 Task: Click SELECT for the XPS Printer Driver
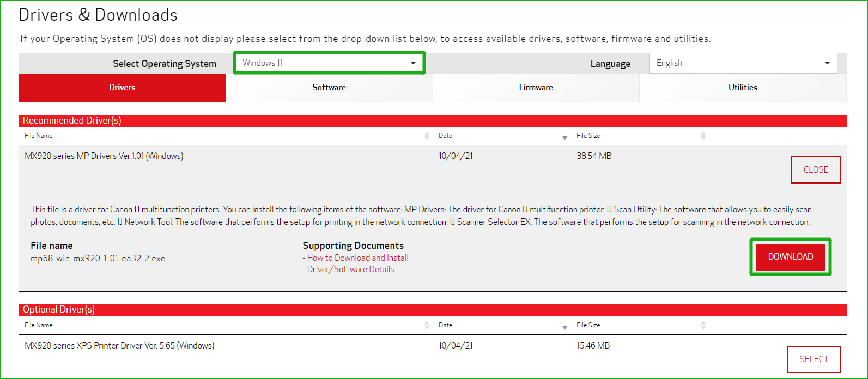point(814,359)
